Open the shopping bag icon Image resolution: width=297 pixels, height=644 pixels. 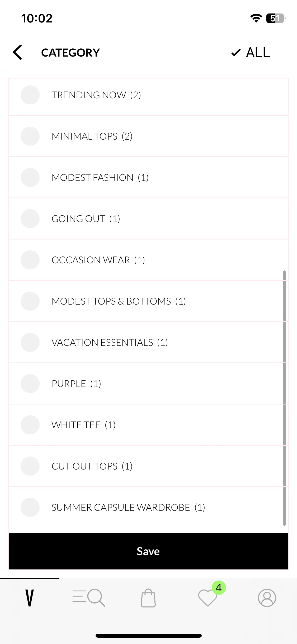pyautogui.click(x=148, y=598)
